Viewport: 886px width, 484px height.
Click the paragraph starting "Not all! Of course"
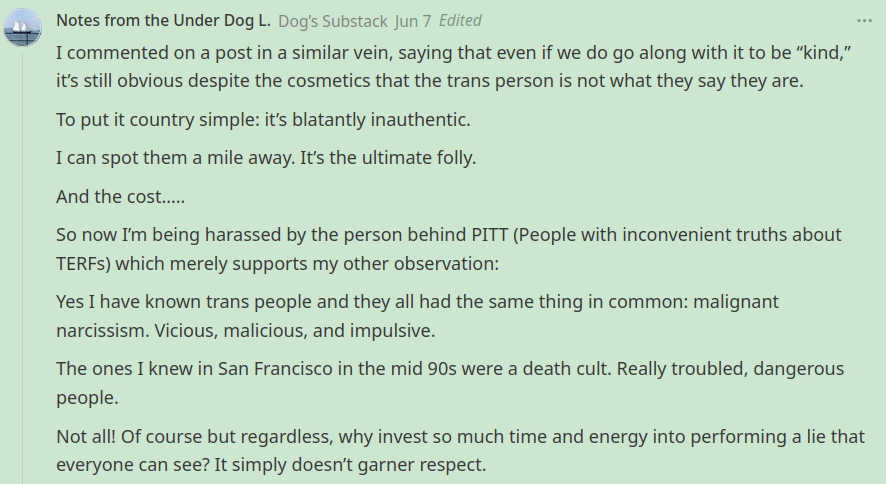[x=450, y=450]
